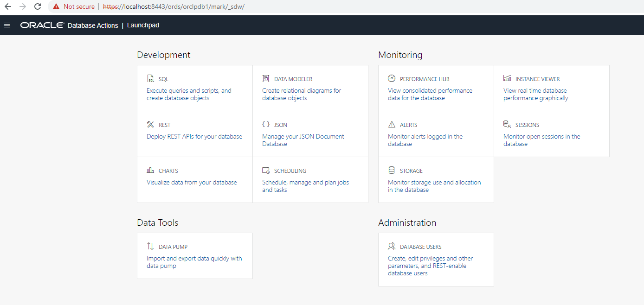Click the REST tools icon
This screenshot has height=305, width=644.
(x=150, y=124)
